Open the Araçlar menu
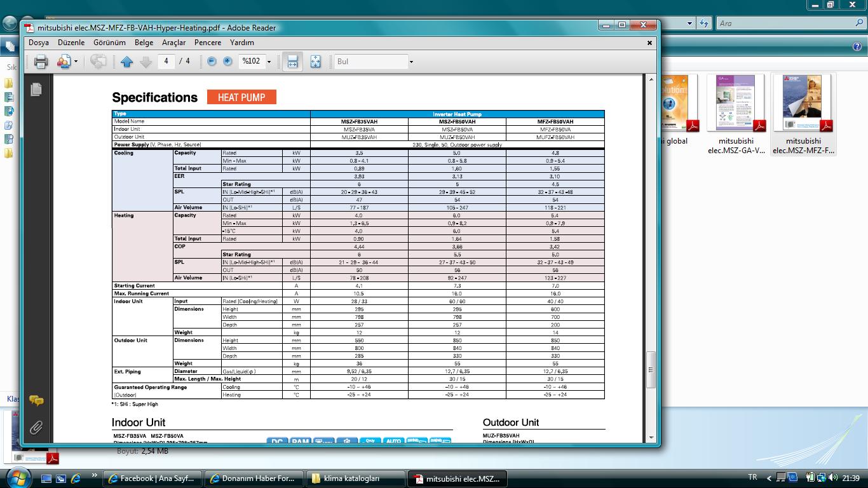This screenshot has height=488, width=868. (174, 43)
